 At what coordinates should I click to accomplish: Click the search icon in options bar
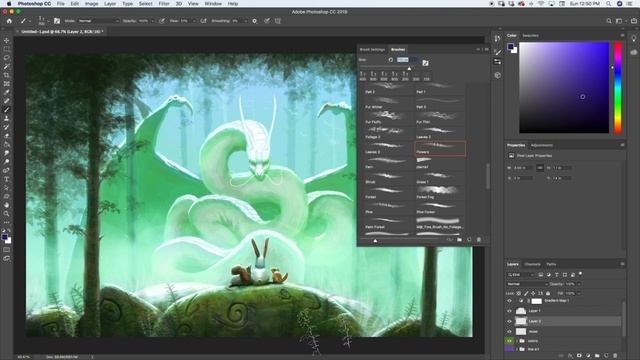click(x=609, y=21)
